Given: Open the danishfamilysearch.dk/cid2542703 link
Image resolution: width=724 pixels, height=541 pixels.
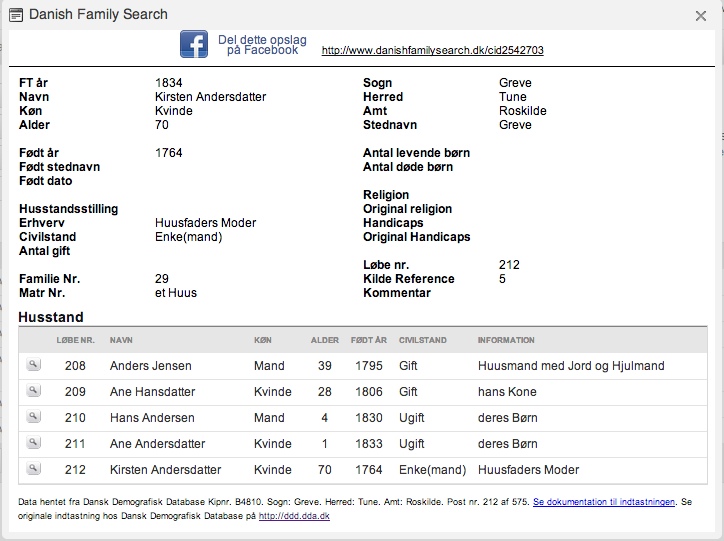Looking at the screenshot, I should coord(432,50).
